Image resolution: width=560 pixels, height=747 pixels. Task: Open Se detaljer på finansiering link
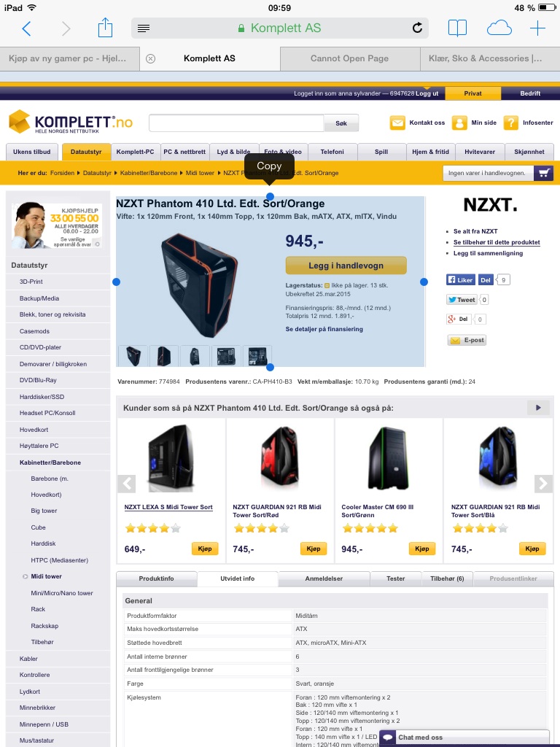[324, 329]
